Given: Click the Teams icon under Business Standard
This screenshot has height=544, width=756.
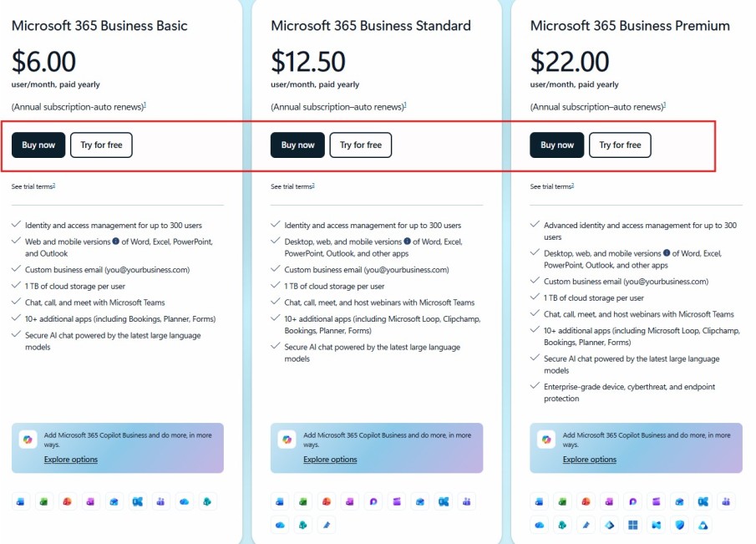Looking at the screenshot, I should pos(466,501).
